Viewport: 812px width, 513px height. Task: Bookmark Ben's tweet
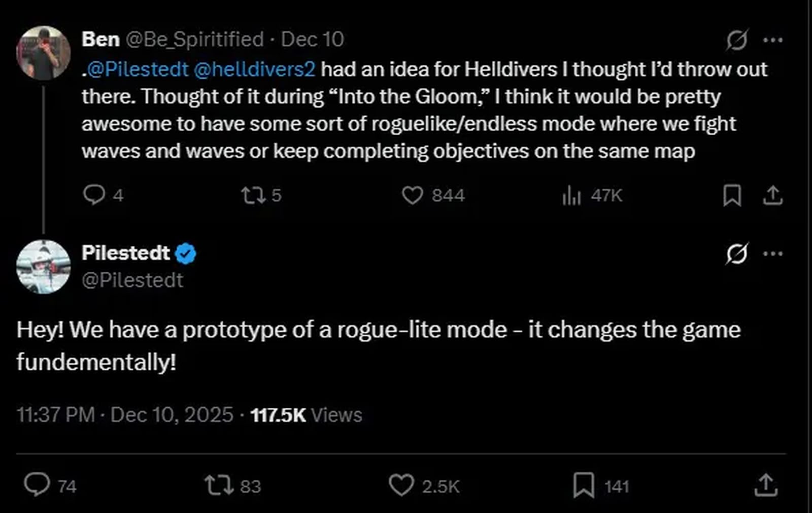pos(732,196)
